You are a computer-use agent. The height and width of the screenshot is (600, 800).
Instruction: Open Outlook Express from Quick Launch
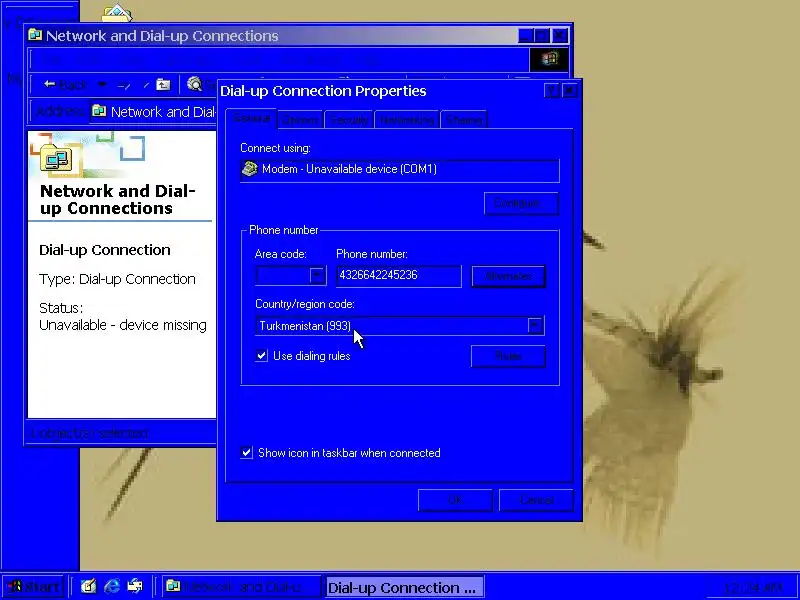[x=135, y=586]
